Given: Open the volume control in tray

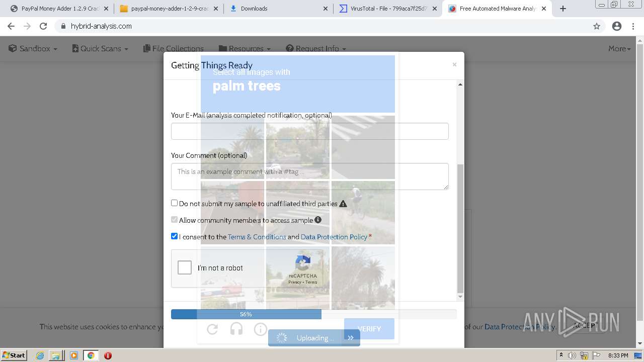Looking at the screenshot, I should (572, 355).
